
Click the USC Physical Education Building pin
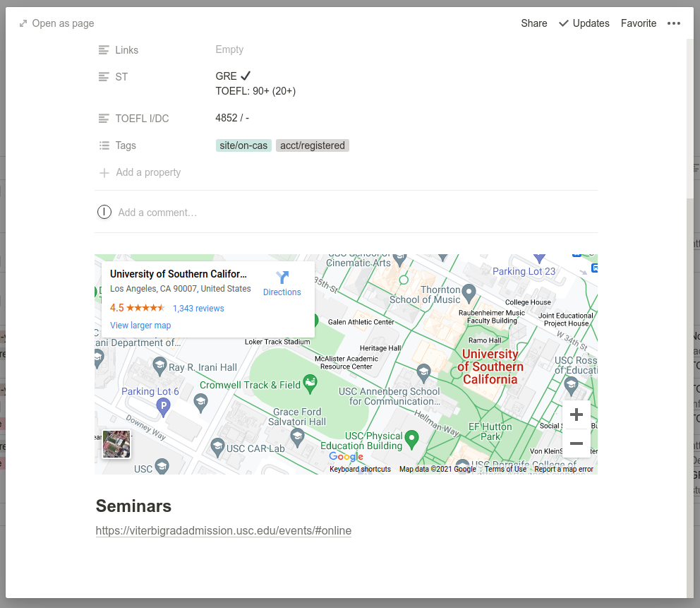click(x=411, y=440)
